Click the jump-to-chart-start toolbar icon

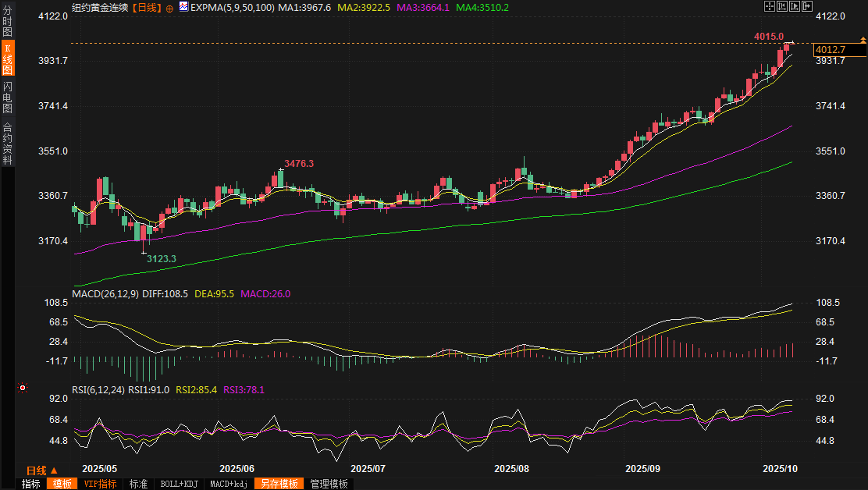(783, 6)
